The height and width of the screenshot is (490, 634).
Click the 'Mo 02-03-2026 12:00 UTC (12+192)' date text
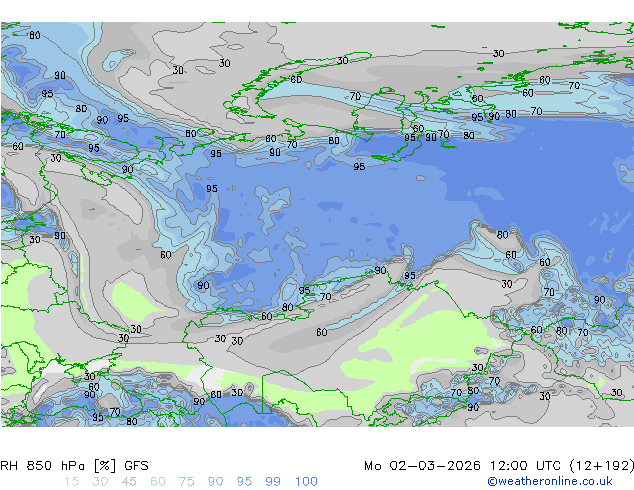(499, 466)
